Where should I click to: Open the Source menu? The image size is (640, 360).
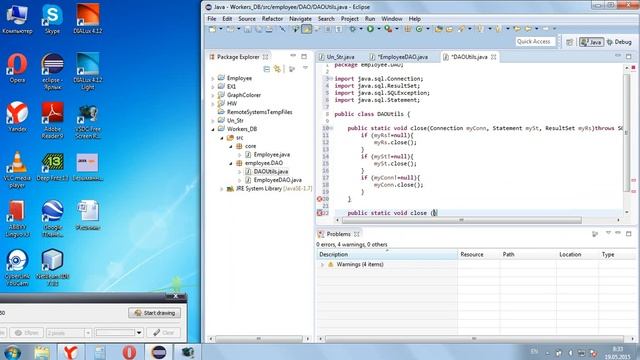pyautogui.click(x=247, y=19)
